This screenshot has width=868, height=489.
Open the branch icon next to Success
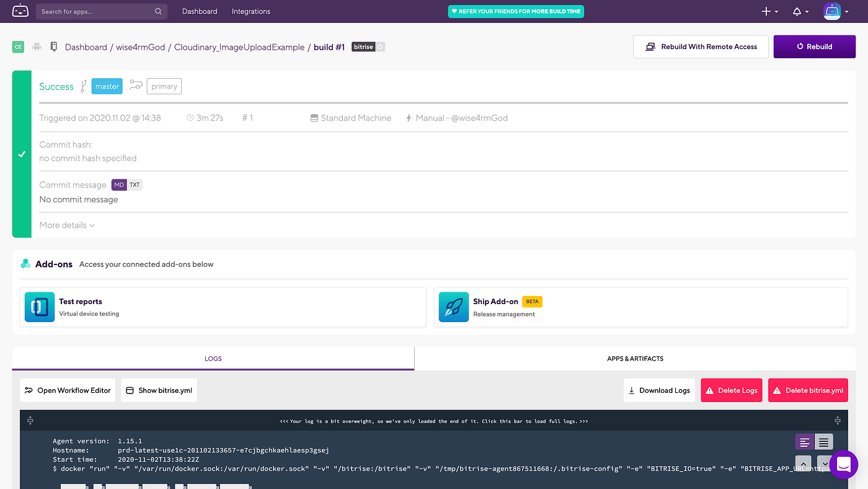coord(82,86)
